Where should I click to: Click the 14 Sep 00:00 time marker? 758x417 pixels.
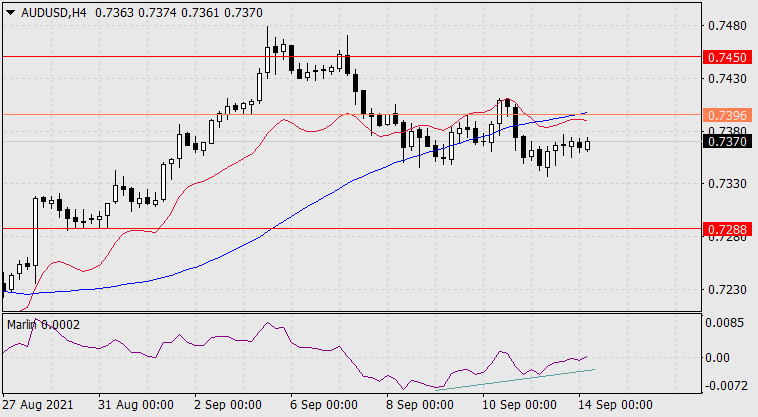[612, 405]
